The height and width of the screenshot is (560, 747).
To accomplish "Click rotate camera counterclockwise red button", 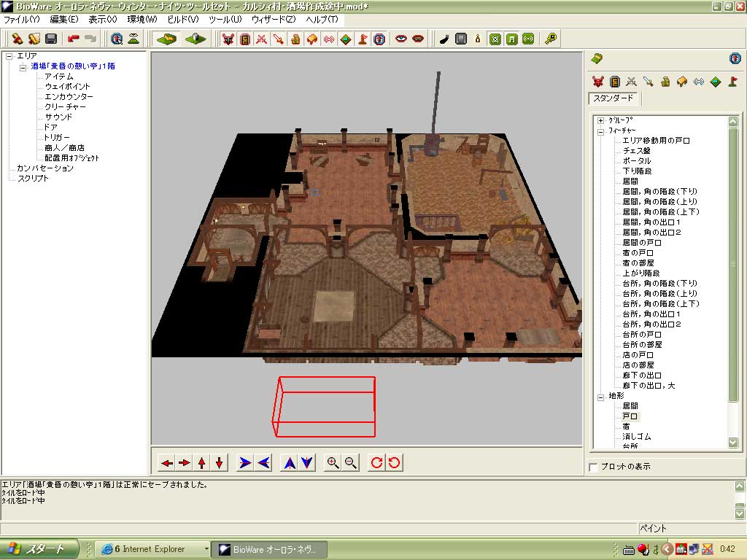I will pyautogui.click(x=394, y=462).
